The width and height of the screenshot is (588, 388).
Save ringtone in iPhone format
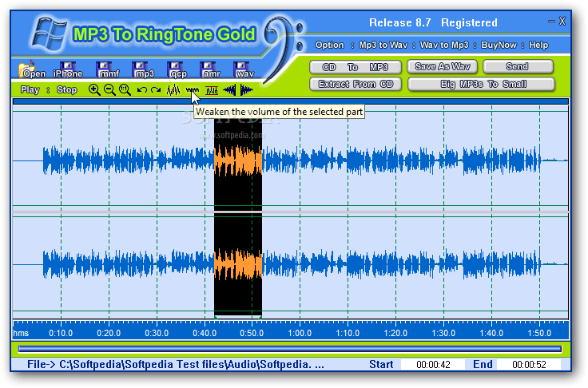(68, 69)
